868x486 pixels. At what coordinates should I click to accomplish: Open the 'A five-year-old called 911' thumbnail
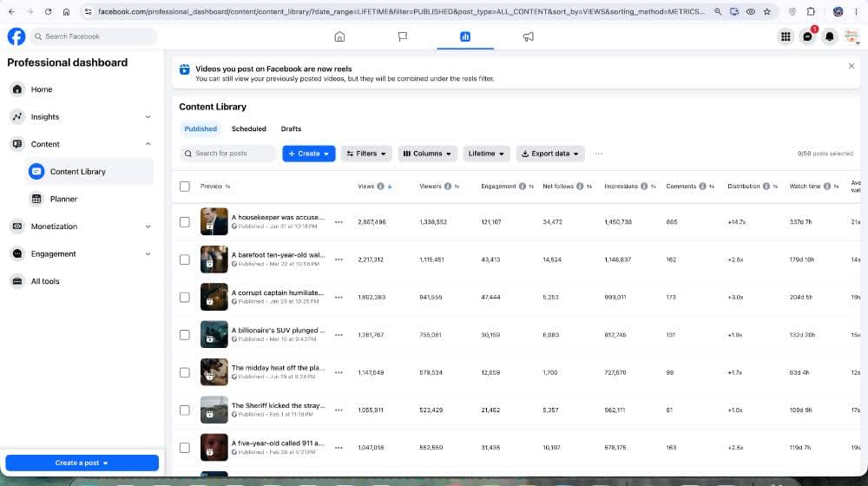(x=214, y=447)
